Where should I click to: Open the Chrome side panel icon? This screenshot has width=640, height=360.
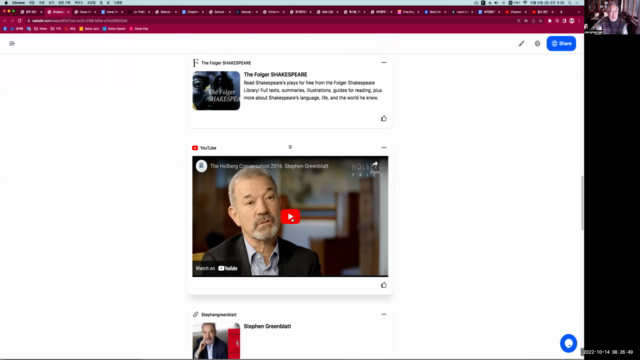coord(564,20)
